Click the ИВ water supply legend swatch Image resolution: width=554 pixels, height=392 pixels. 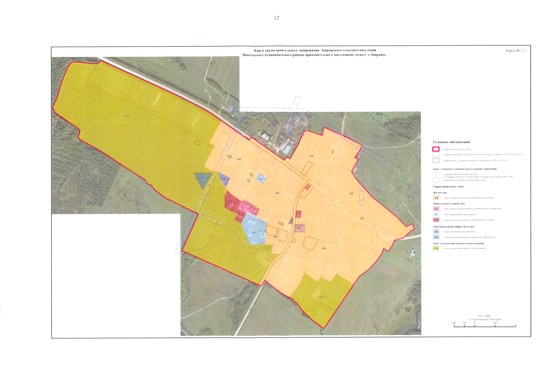(436, 232)
